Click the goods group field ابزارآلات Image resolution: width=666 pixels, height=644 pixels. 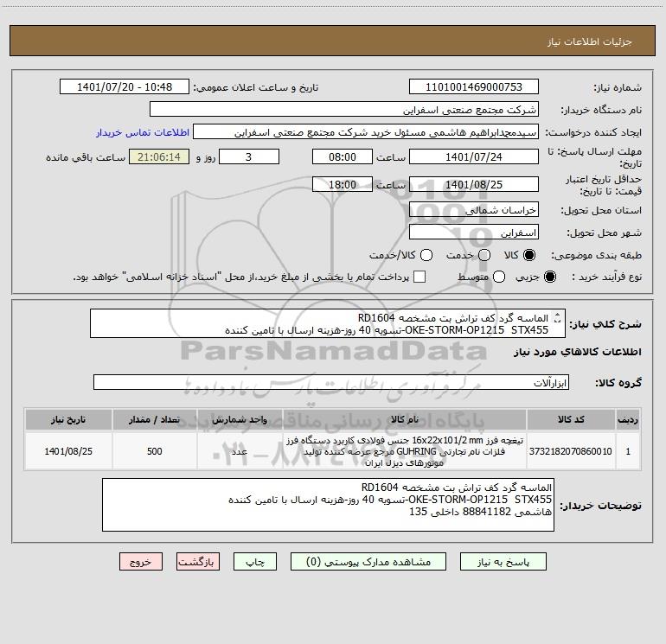[x=331, y=382]
